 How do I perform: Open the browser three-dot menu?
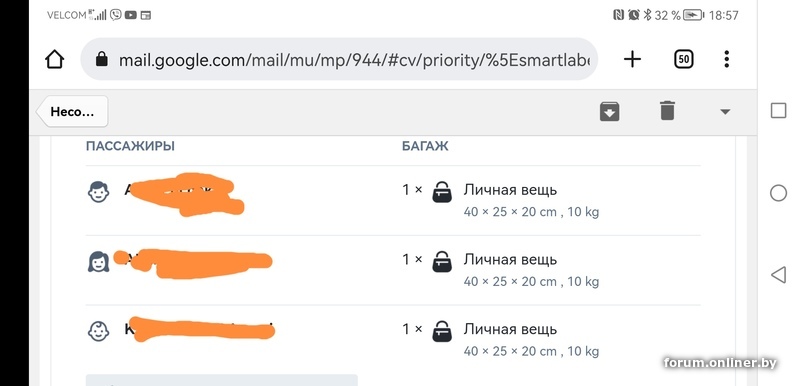tap(727, 60)
